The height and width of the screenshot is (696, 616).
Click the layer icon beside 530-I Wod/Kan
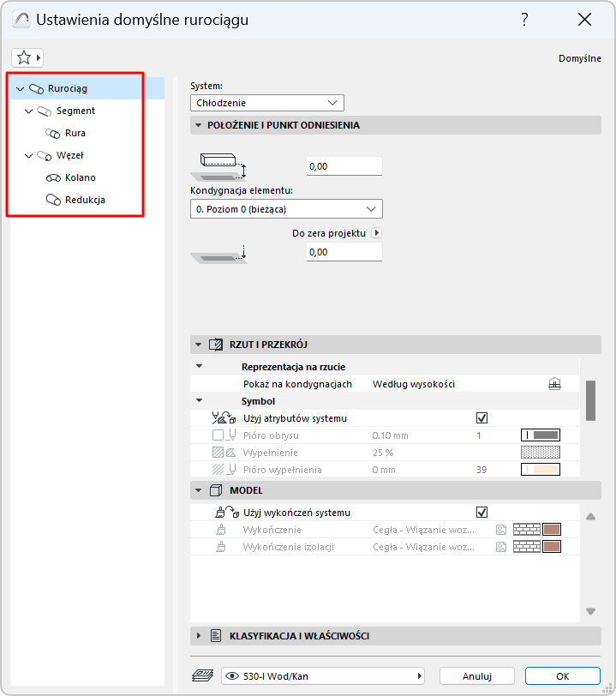pos(203,675)
